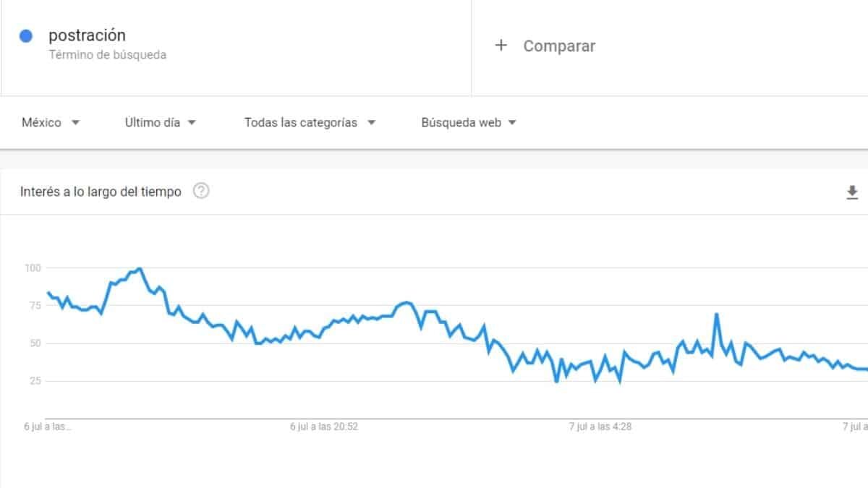Click the chart line's highest peak at 100

coord(140,268)
